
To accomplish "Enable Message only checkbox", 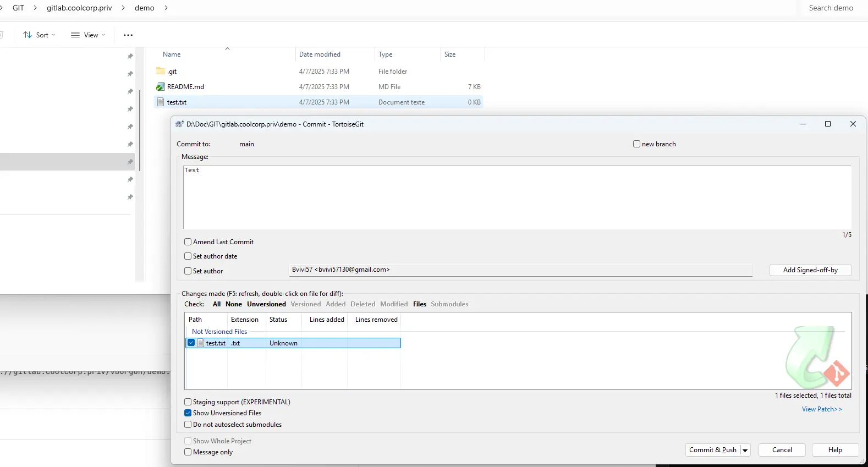I will click(x=188, y=452).
